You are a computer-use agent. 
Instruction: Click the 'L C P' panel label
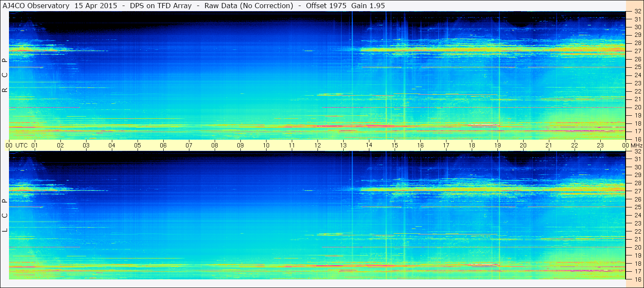[x=5, y=216]
